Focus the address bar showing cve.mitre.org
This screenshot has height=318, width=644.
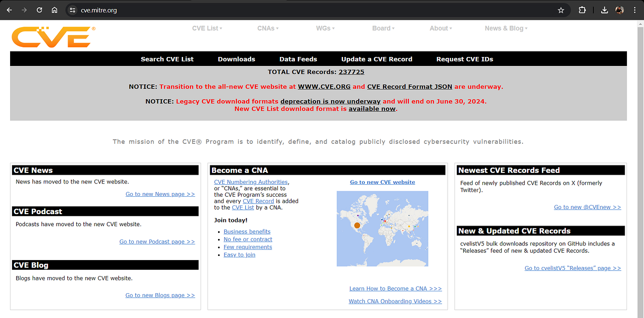[x=317, y=10]
